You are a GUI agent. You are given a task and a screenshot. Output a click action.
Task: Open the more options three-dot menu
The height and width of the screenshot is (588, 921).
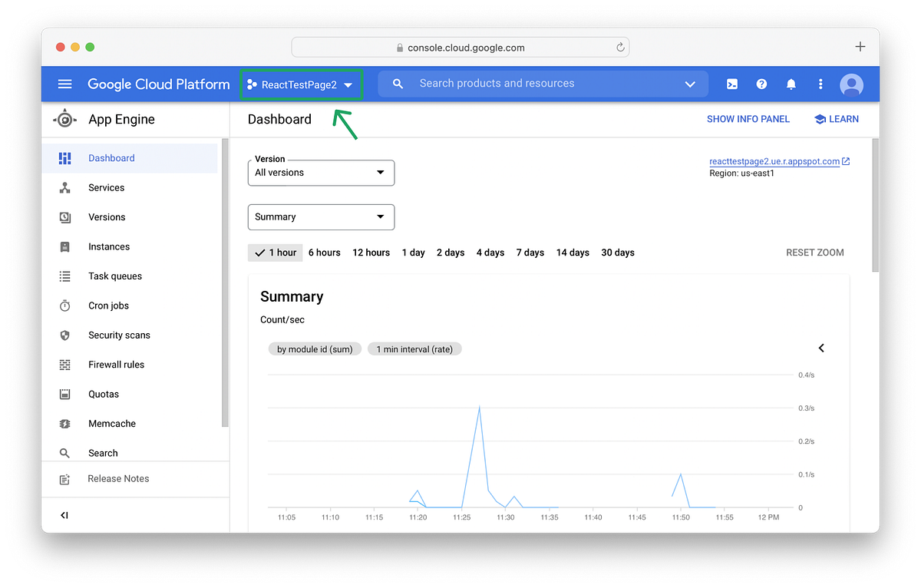click(820, 84)
